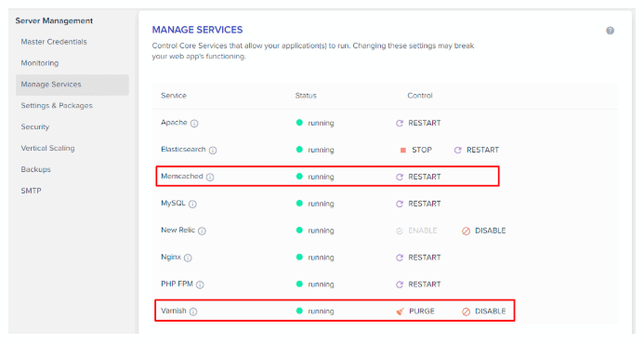
Task: Open the Apache info icon
Action: (x=194, y=124)
